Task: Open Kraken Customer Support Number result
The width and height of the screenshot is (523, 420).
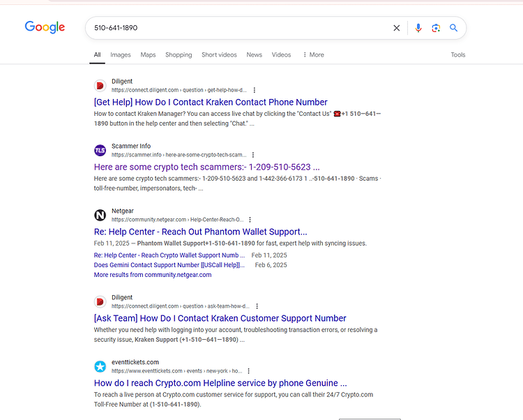Action: 220,318
